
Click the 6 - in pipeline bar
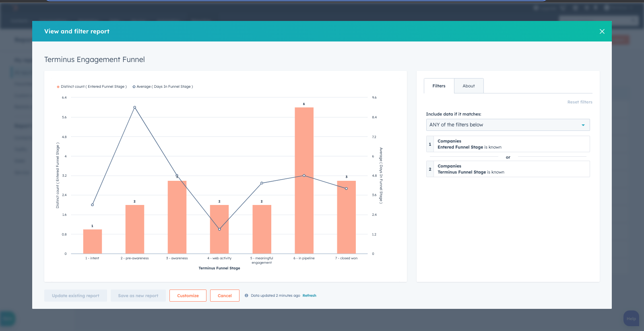[304, 180]
